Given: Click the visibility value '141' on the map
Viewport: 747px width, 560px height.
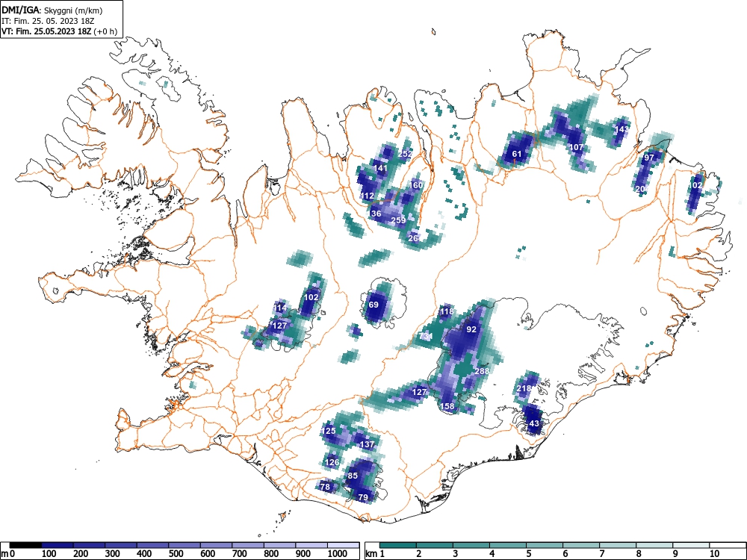Looking at the screenshot, I should [x=381, y=168].
